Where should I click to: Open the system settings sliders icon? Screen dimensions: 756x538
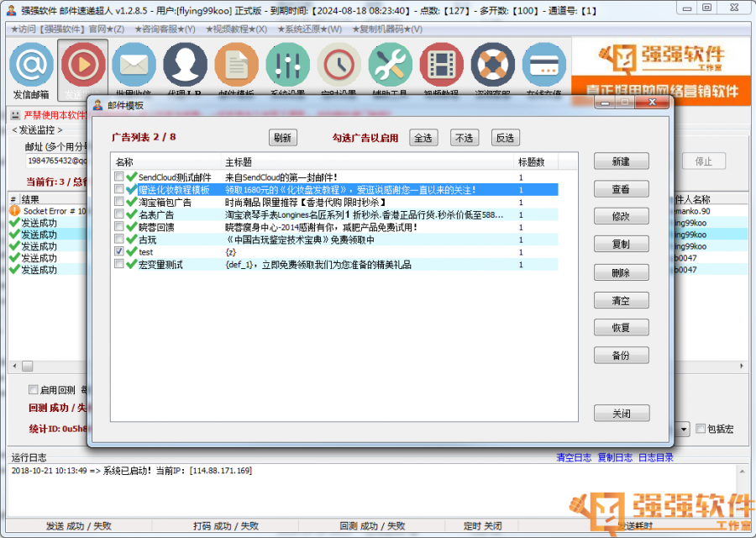click(x=288, y=66)
